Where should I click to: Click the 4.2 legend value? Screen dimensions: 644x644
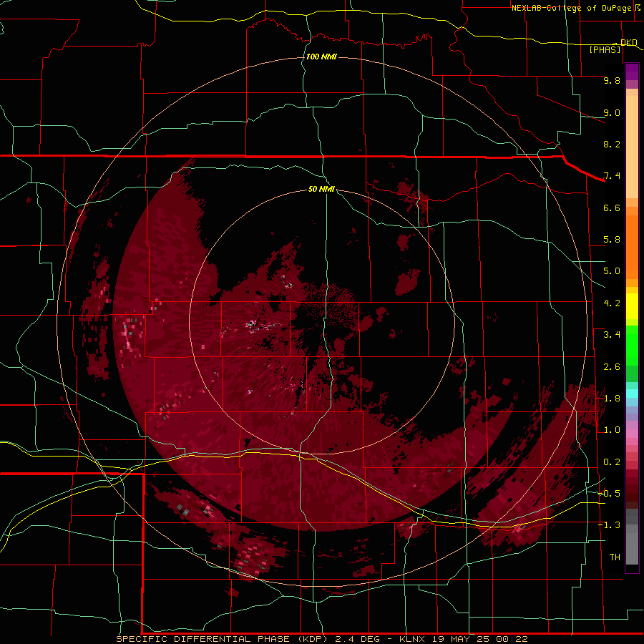(x=612, y=303)
